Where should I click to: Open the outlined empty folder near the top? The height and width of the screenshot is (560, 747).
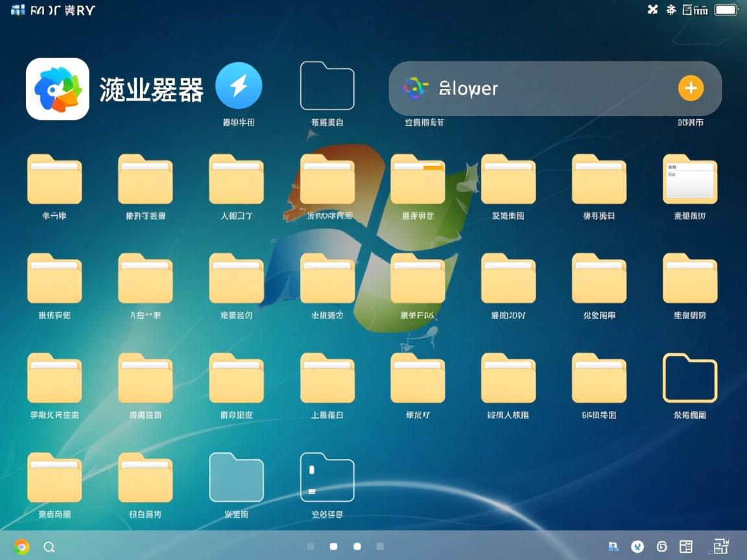tap(327, 84)
